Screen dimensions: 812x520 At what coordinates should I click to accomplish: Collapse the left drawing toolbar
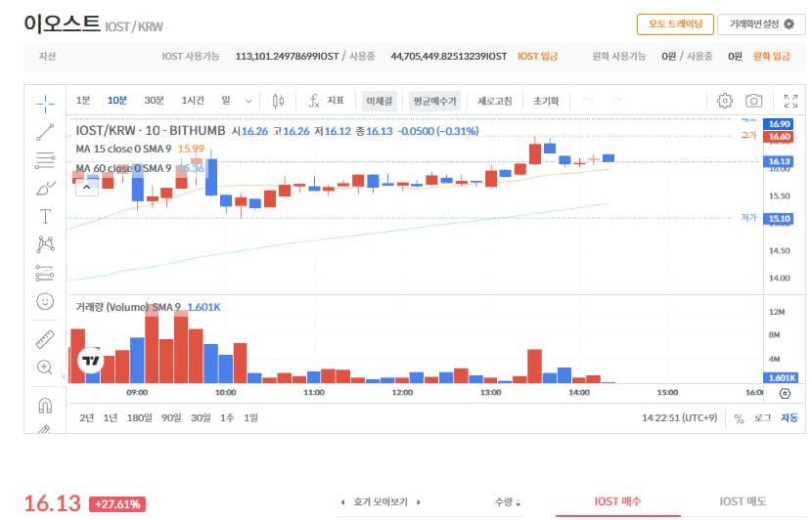(65, 376)
